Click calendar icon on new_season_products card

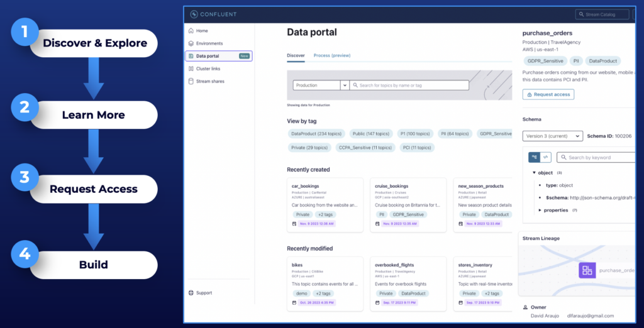(460, 224)
